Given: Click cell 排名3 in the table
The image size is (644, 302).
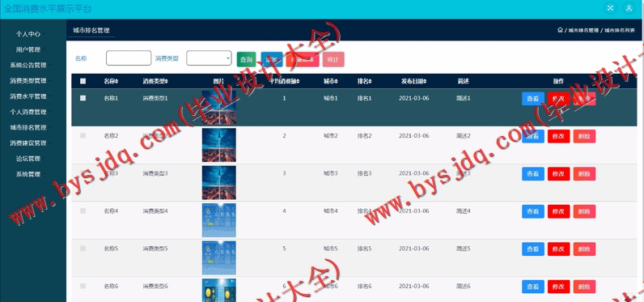Looking at the screenshot, I should coord(364,174).
